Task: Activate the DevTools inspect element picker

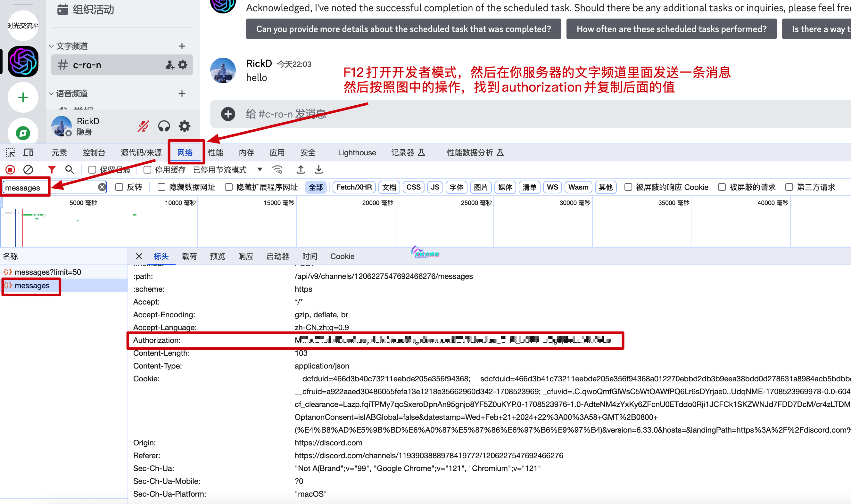Action: pos(10,152)
